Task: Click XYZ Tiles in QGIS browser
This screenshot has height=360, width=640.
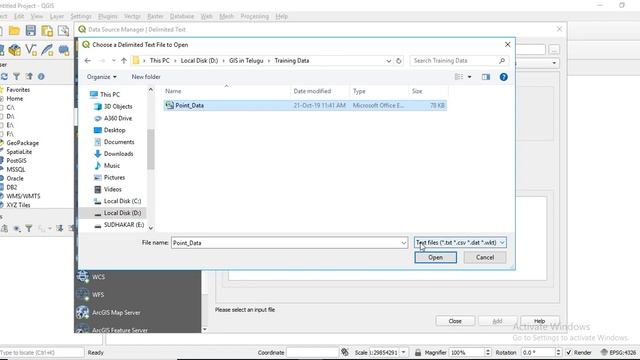Action: pos(18,205)
